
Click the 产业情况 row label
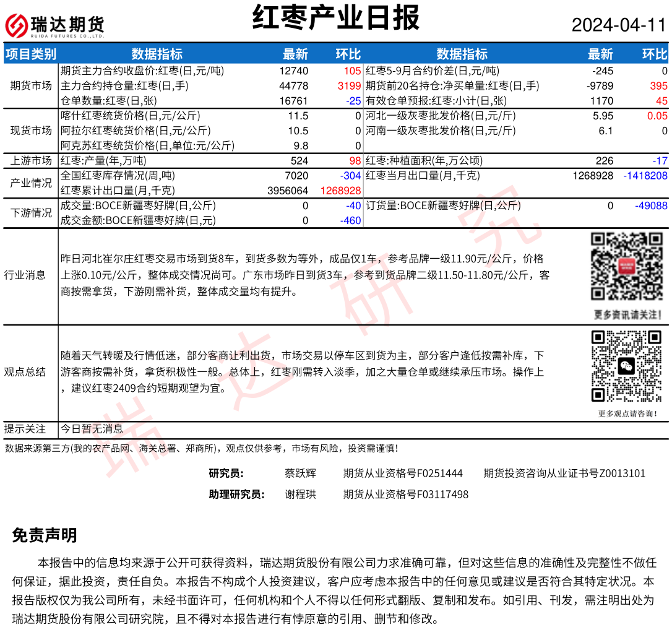pyautogui.click(x=31, y=183)
